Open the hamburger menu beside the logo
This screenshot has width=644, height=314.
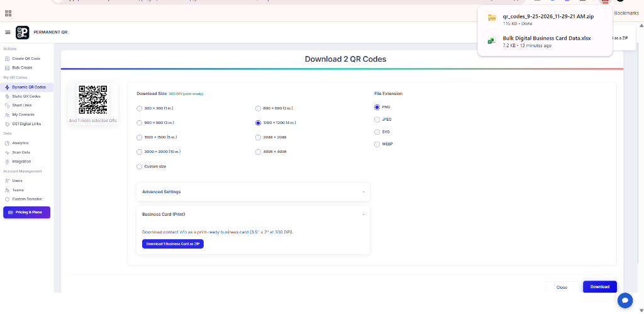(x=8, y=32)
